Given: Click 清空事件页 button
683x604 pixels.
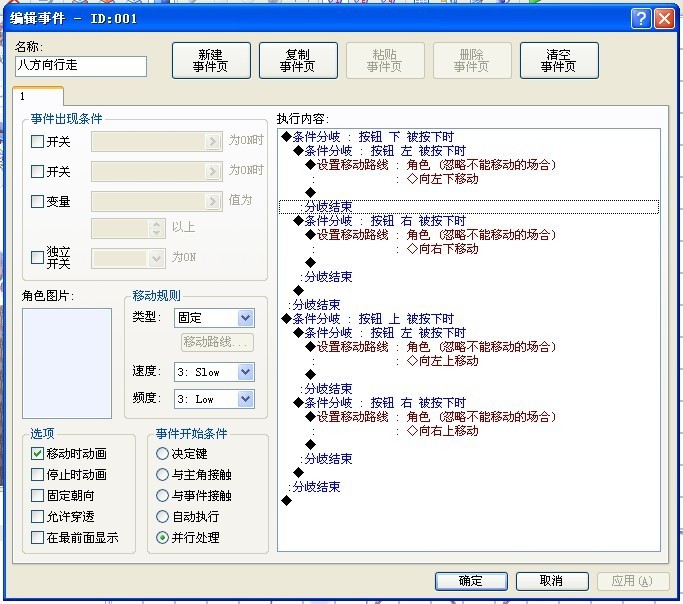Looking at the screenshot, I should click(559, 61).
